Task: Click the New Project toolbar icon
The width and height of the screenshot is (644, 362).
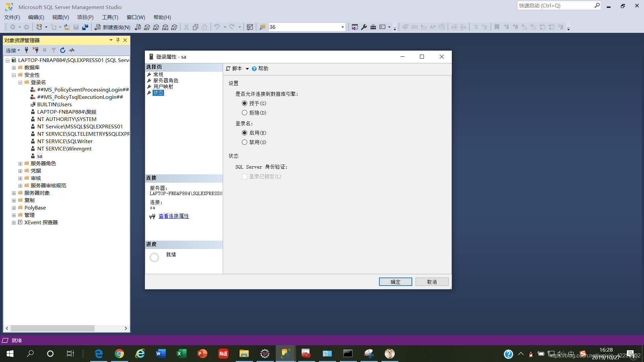Action: coord(39,27)
